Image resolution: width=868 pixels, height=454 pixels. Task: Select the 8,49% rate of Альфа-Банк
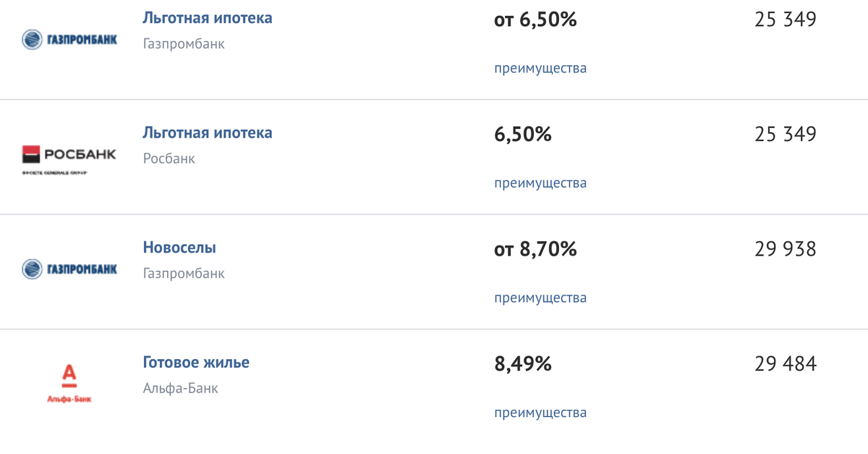point(523,364)
